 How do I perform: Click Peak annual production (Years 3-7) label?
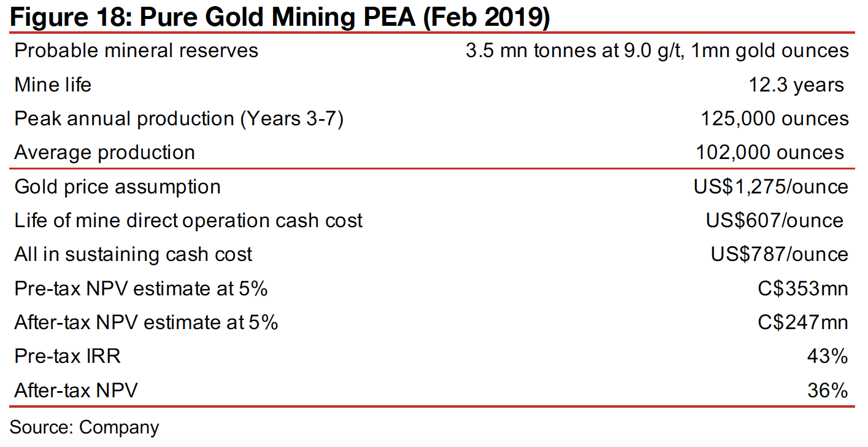coord(179,119)
